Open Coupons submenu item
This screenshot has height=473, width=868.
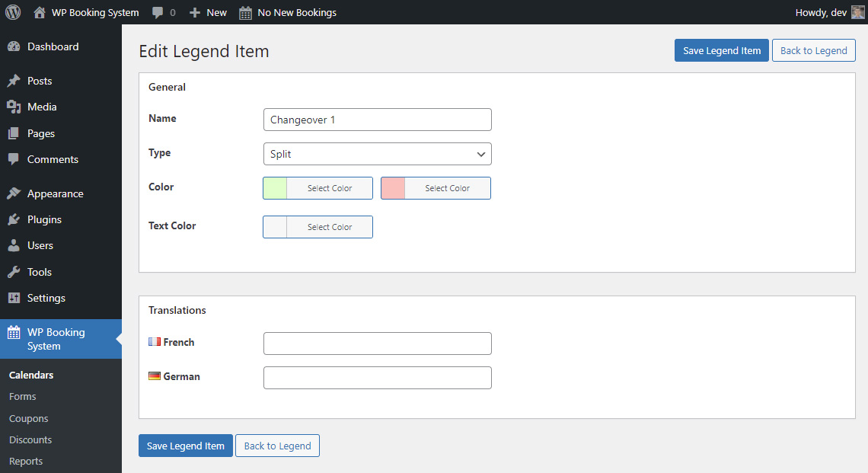[x=29, y=418]
